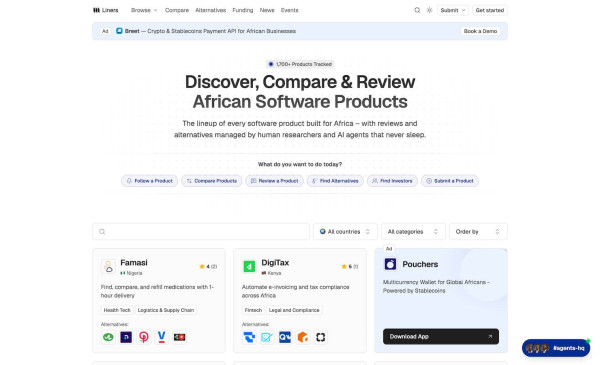Choose Review a Product chip
Image resolution: width=600 pixels, height=365 pixels.
tap(274, 181)
